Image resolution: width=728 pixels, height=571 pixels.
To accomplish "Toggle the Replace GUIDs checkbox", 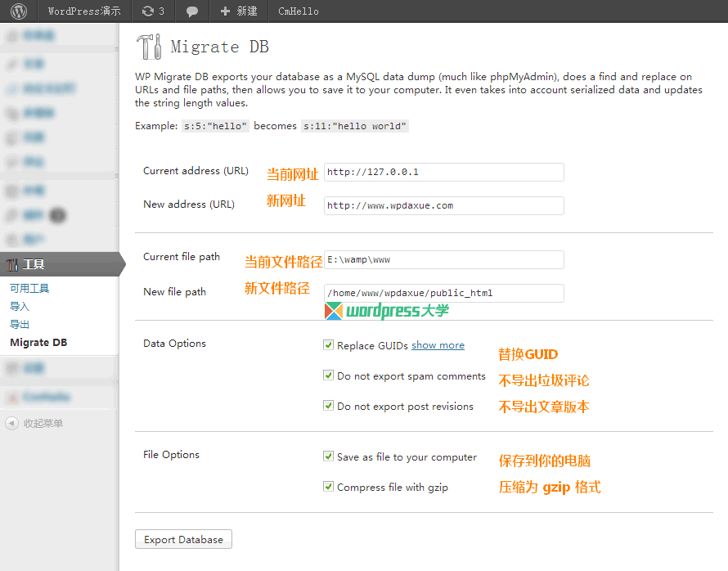I will pyautogui.click(x=328, y=344).
